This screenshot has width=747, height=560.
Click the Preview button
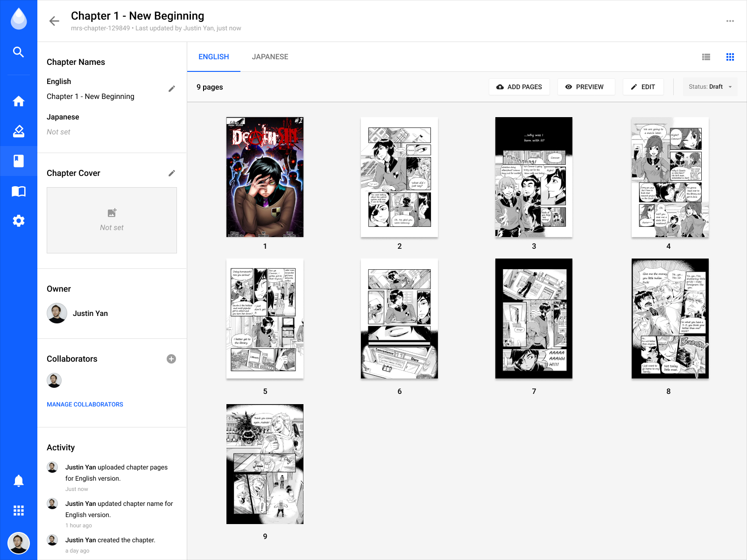click(585, 87)
